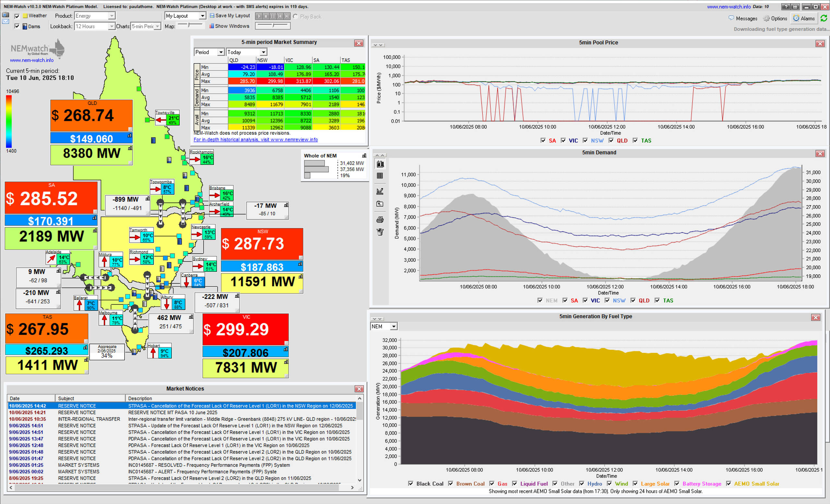Open www.nem-watch.info link in title bar

[x=729, y=7]
